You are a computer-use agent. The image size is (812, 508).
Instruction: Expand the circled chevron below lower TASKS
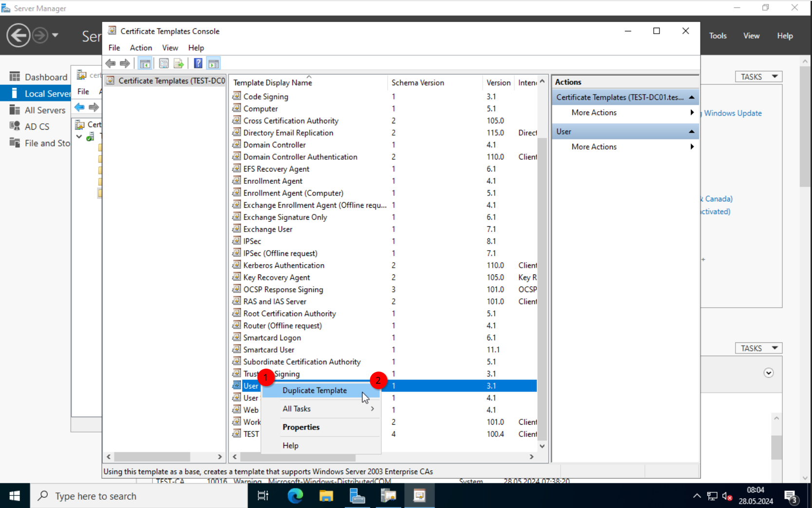click(769, 373)
